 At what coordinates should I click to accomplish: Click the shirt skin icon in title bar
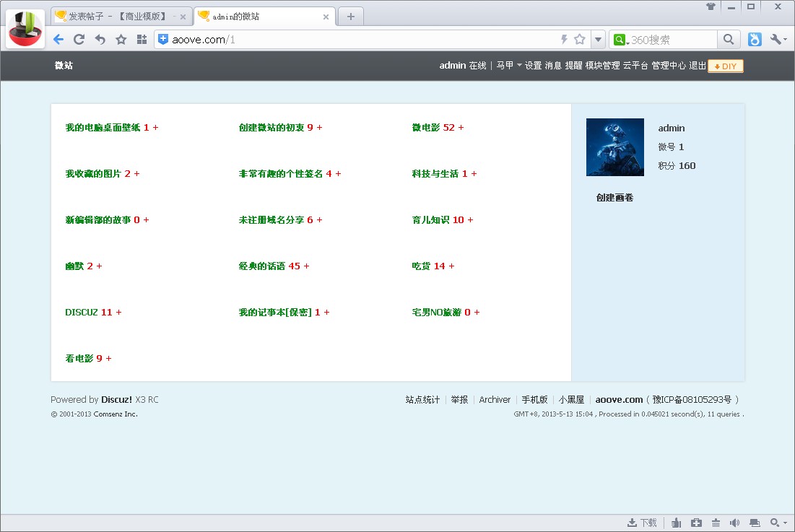pos(711,6)
